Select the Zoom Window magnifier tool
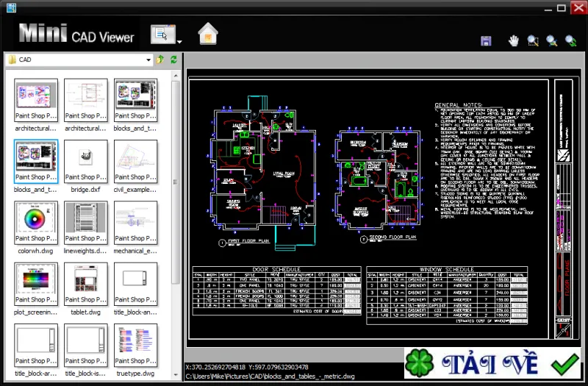 point(533,40)
